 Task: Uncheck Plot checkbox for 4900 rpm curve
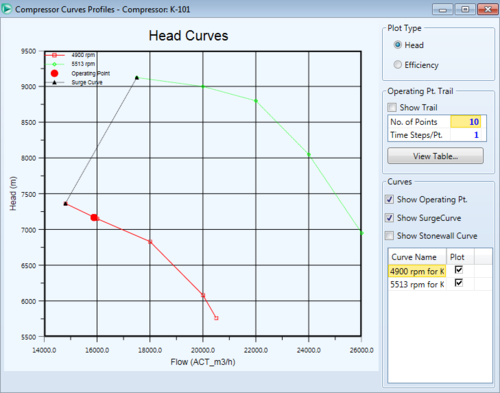[459, 270]
